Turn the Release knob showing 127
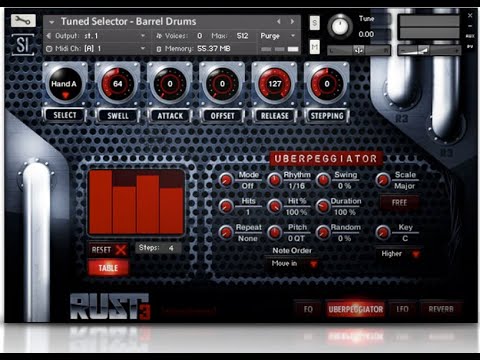The height and width of the screenshot is (360, 480). [x=274, y=84]
